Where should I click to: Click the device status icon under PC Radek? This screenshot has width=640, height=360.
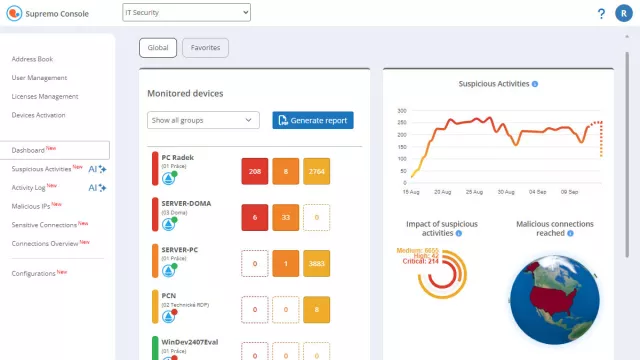(169, 178)
